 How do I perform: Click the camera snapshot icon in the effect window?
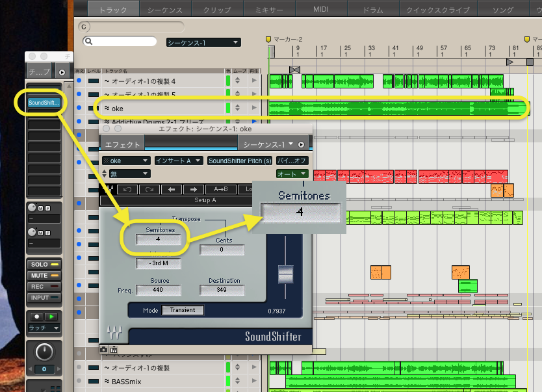[x=103, y=350]
